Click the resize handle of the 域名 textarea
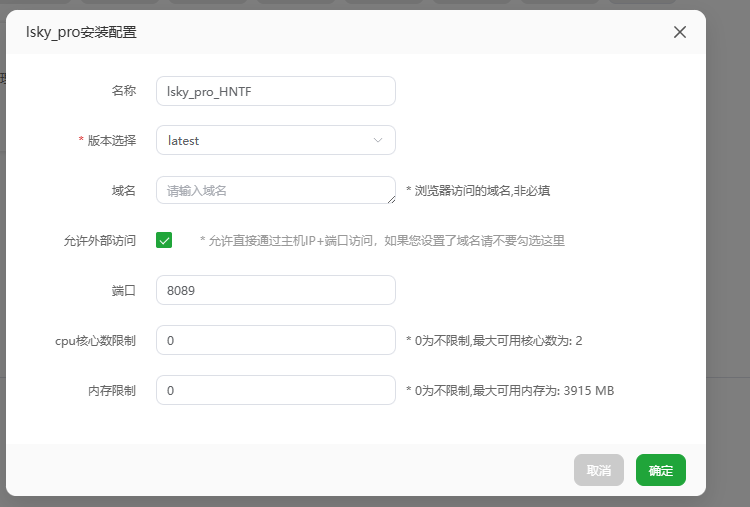 [x=391, y=200]
